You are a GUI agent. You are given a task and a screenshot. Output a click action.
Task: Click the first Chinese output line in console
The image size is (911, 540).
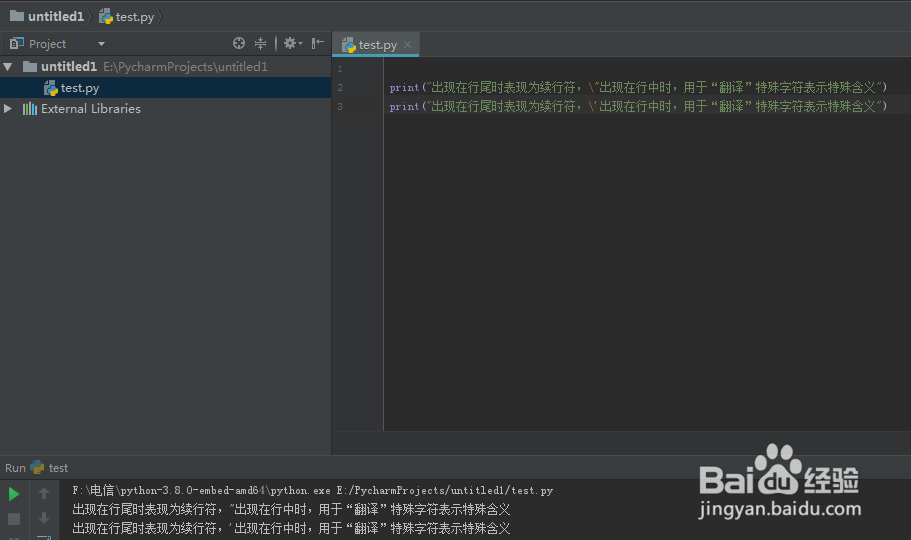[x=291, y=510]
